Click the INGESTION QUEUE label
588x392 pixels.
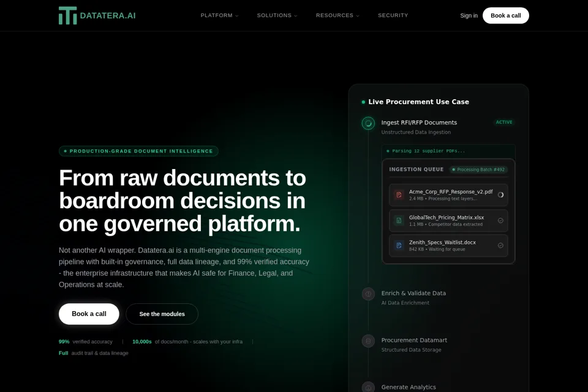417,169
